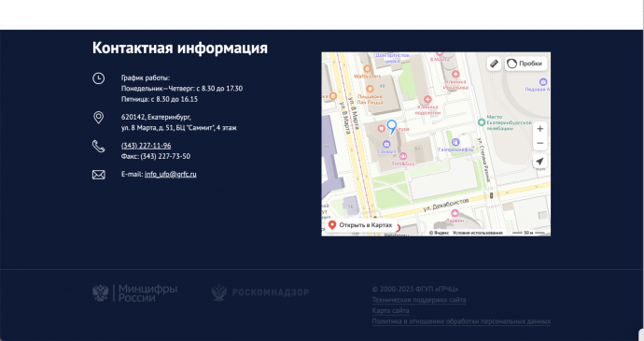This screenshot has width=644, height=341.
Task: Select the Газпромнефть fuel station marker
Action: click(x=455, y=142)
